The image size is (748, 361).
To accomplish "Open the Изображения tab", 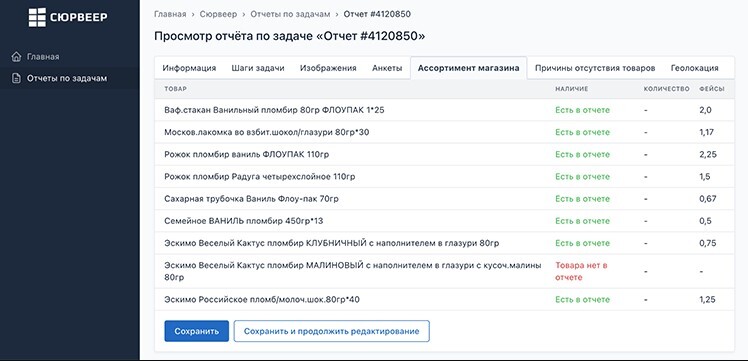I will pos(328,68).
